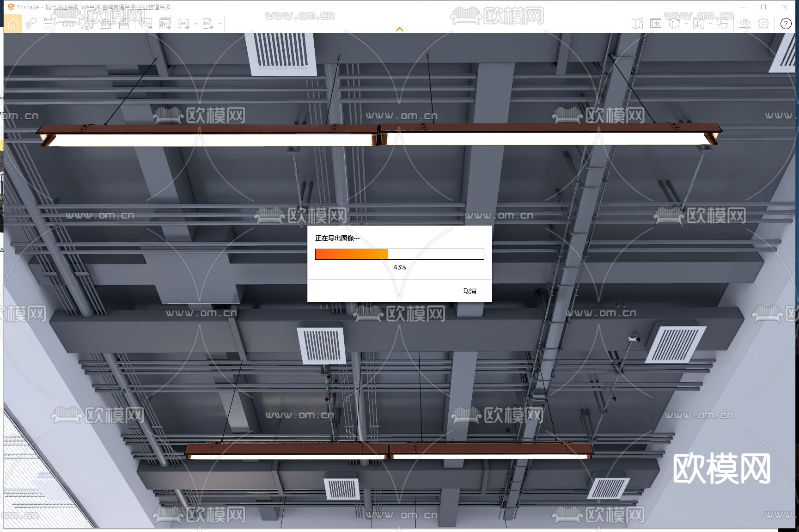Close the Enscape window
This screenshot has width=799, height=532.
(785, 7)
